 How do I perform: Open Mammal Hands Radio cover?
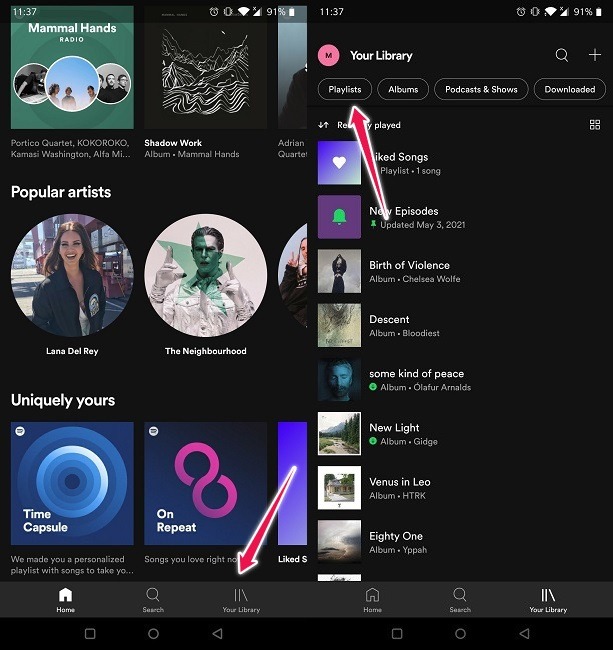click(72, 68)
